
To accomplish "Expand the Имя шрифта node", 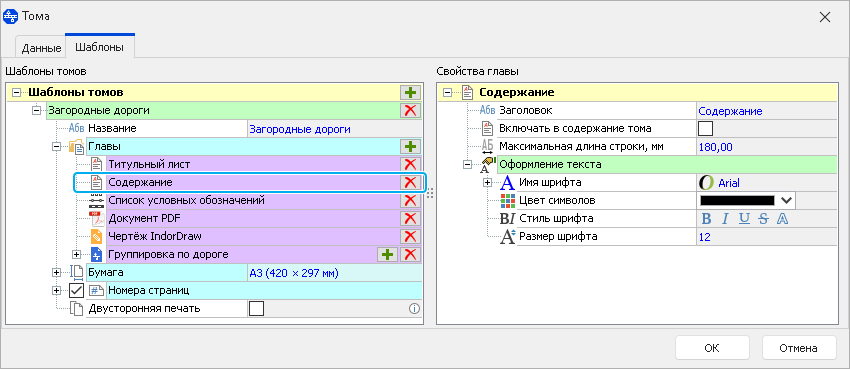I will pyautogui.click(x=487, y=183).
